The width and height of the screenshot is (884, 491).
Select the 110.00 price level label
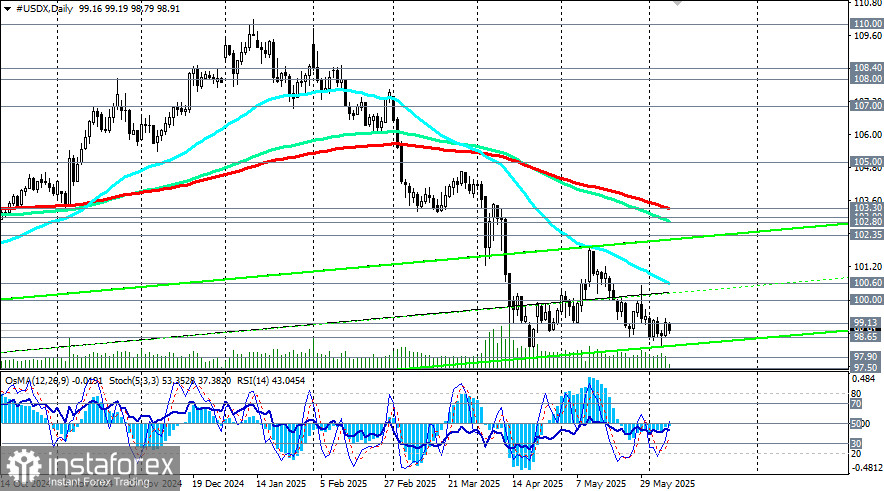pyautogui.click(x=867, y=24)
